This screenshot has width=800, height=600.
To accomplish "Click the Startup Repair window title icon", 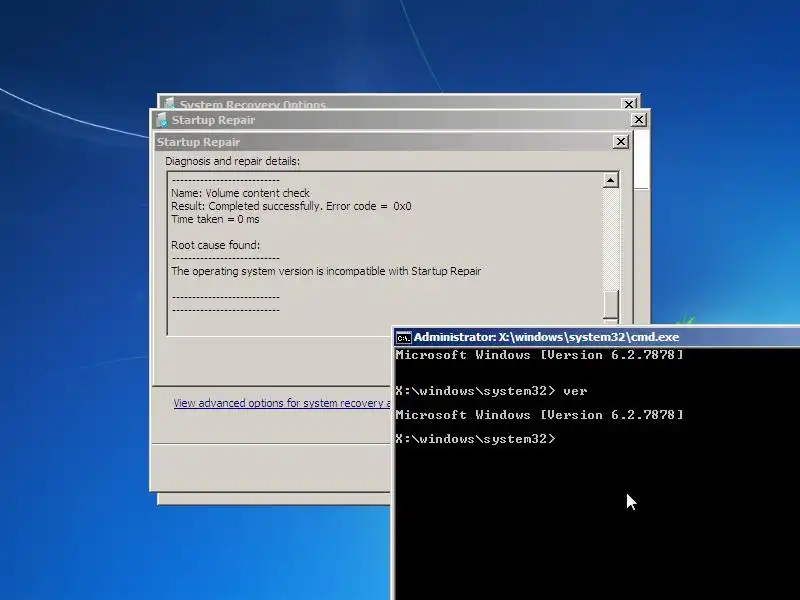I will tap(162, 120).
